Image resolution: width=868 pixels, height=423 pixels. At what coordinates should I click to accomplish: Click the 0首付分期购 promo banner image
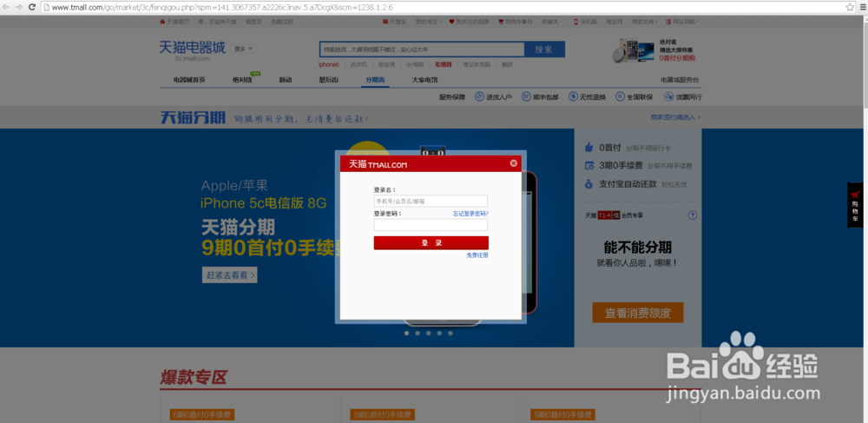pos(654,50)
